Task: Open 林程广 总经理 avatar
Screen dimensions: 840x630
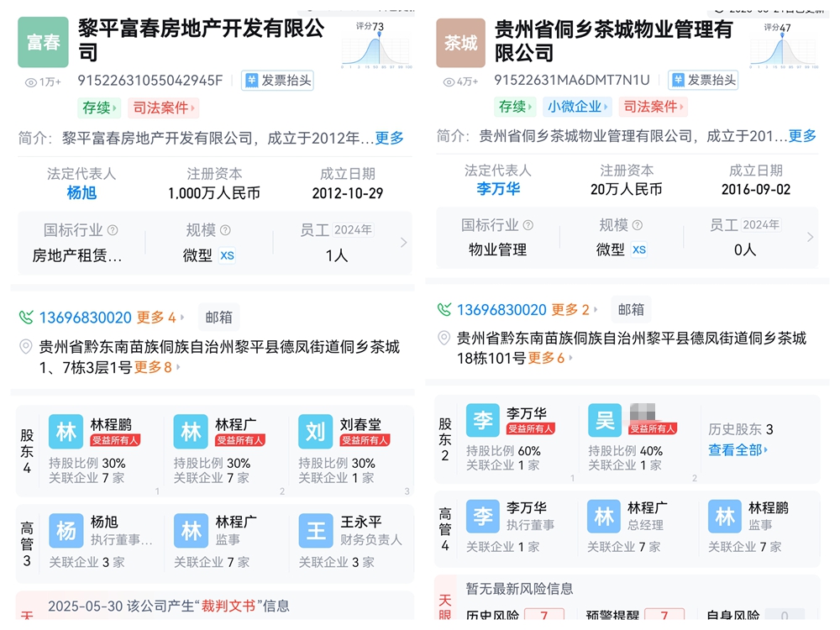Action: (604, 517)
